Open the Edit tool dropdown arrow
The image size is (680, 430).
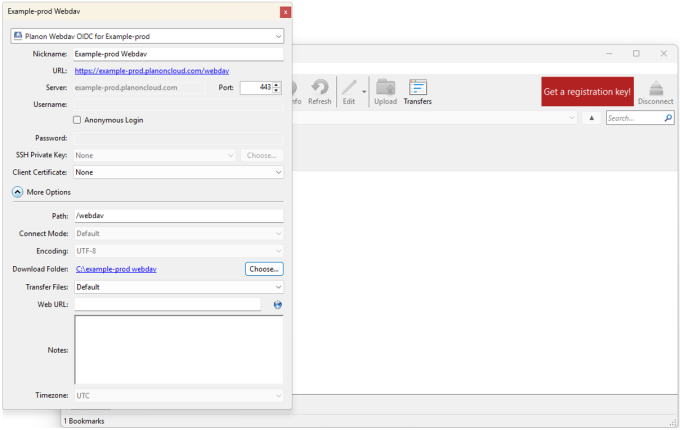click(364, 92)
